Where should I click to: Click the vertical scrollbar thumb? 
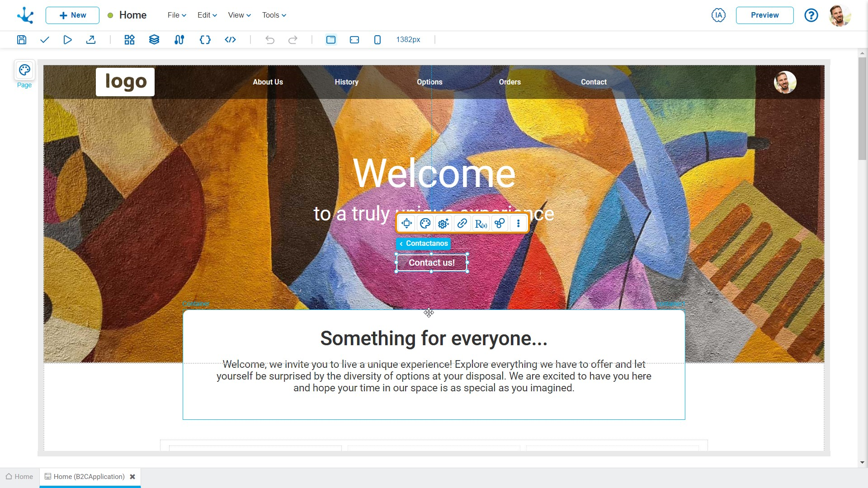tap(862, 108)
